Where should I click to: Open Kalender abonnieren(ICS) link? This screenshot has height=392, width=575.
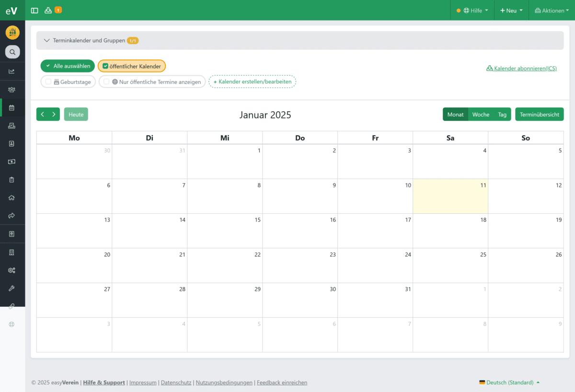point(522,69)
